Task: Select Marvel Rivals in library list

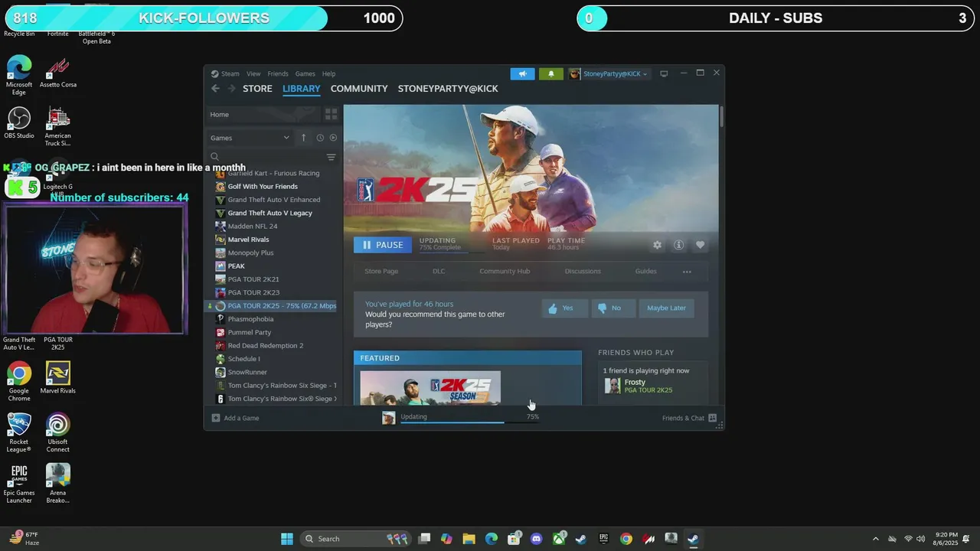Action: coord(248,240)
